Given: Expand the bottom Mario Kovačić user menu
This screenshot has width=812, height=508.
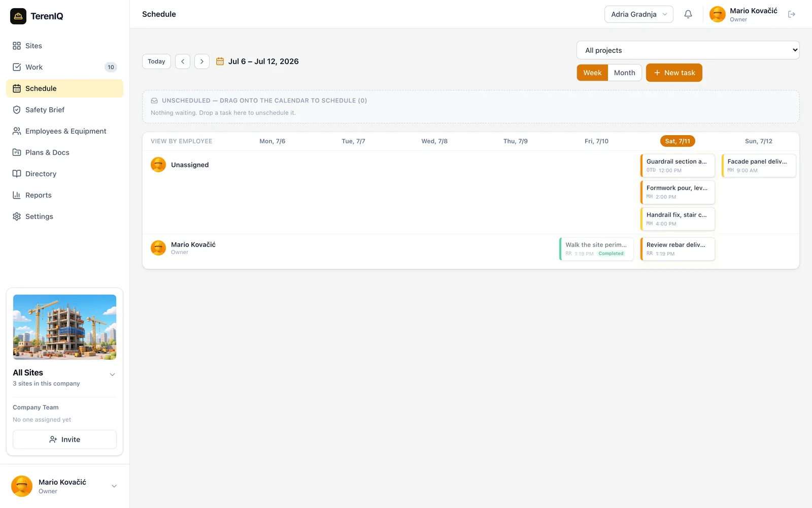Looking at the screenshot, I should 114,486.
